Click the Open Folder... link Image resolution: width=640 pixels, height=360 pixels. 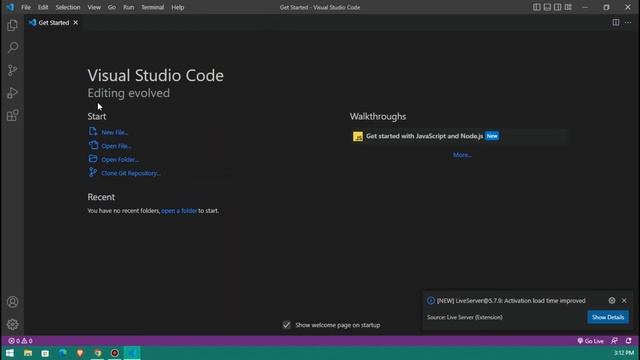tap(120, 160)
